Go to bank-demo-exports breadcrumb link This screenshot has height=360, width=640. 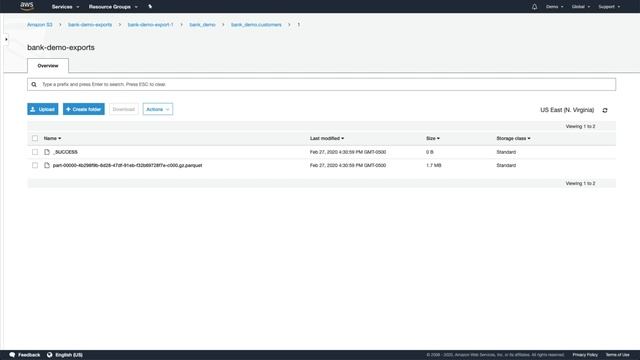90,25
